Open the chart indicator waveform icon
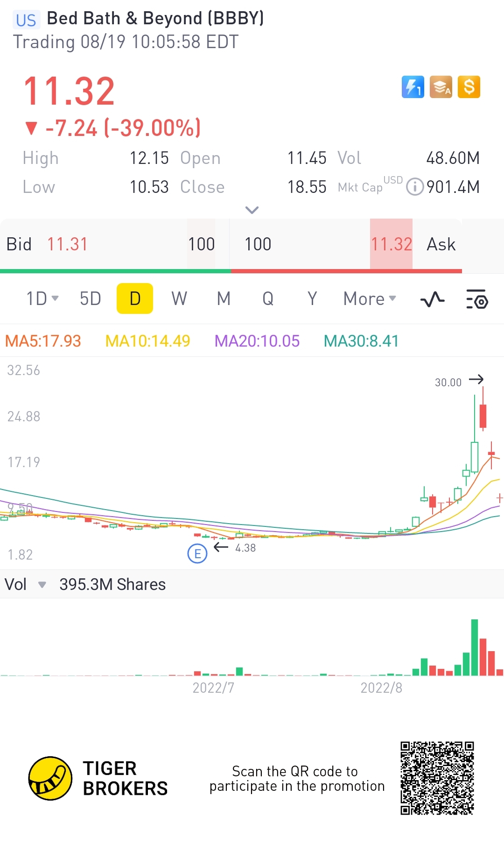 coord(432,299)
